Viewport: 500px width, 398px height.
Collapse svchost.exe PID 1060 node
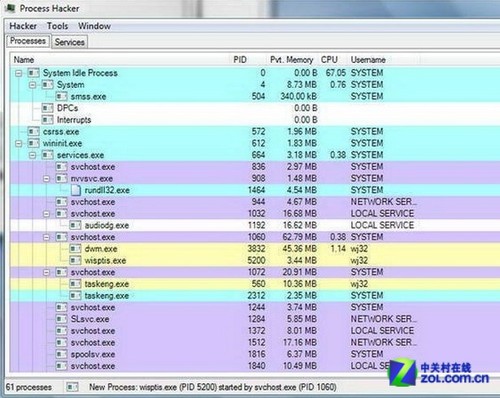pyautogui.click(x=47, y=237)
